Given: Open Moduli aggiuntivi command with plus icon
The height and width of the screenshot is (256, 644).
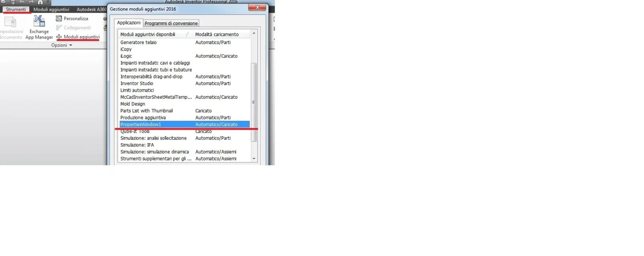Looking at the screenshot, I should coord(78,37).
